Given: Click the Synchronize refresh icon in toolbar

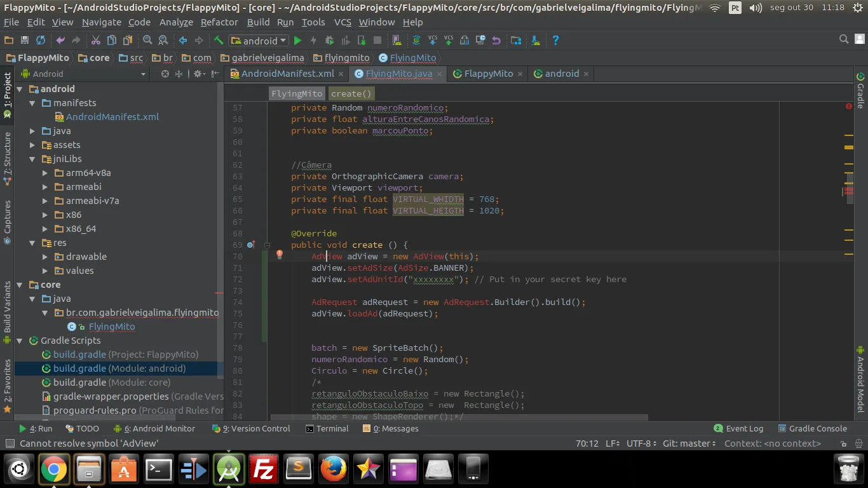Looking at the screenshot, I should coord(41,41).
